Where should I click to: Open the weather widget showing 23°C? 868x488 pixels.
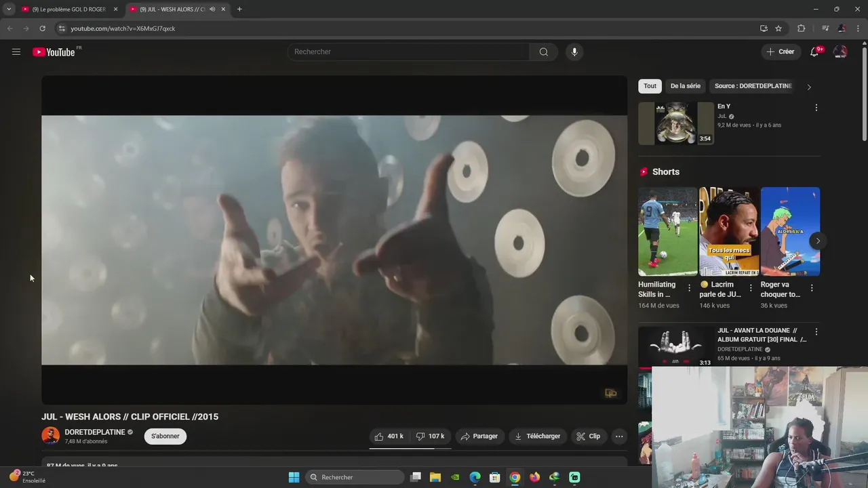pyautogui.click(x=27, y=476)
